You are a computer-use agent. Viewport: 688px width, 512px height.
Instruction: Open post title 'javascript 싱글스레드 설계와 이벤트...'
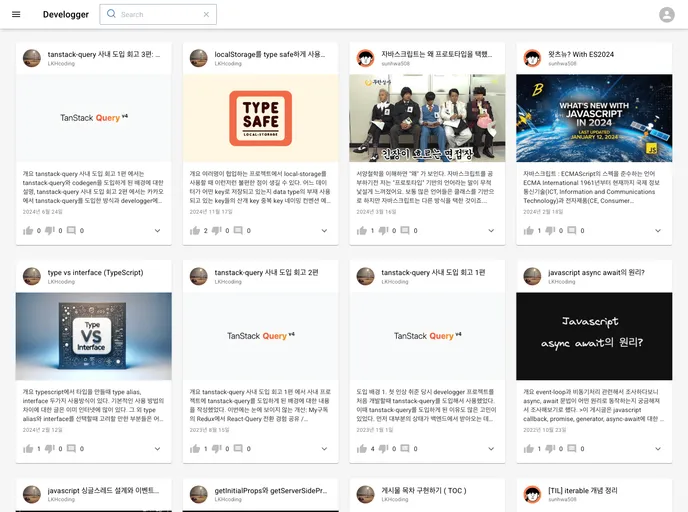(x=104, y=491)
